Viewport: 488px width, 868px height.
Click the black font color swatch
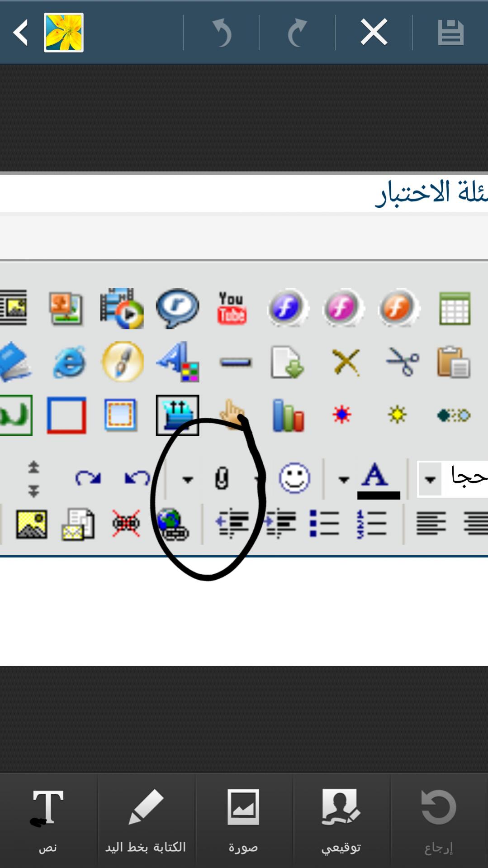click(379, 495)
